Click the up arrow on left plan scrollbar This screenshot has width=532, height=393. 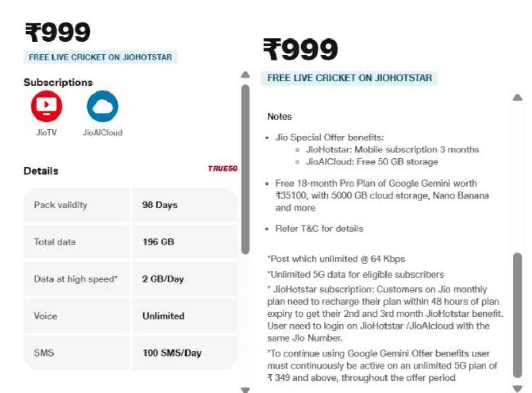pos(245,74)
